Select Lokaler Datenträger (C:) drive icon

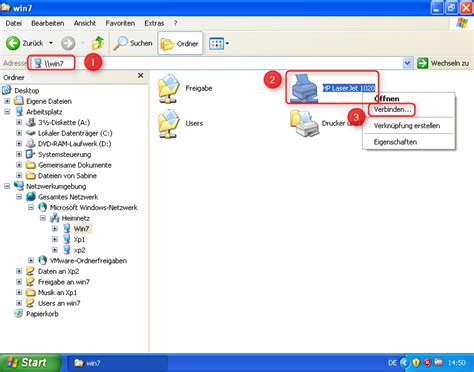pyautogui.click(x=31, y=133)
